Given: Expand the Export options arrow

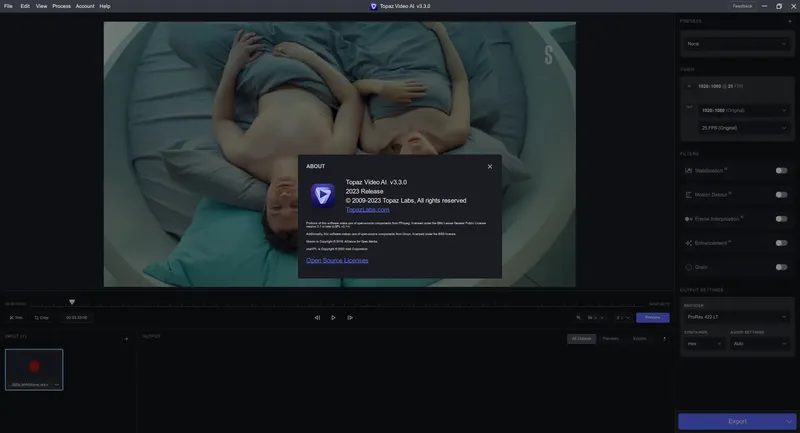Looking at the screenshot, I should click(x=789, y=421).
